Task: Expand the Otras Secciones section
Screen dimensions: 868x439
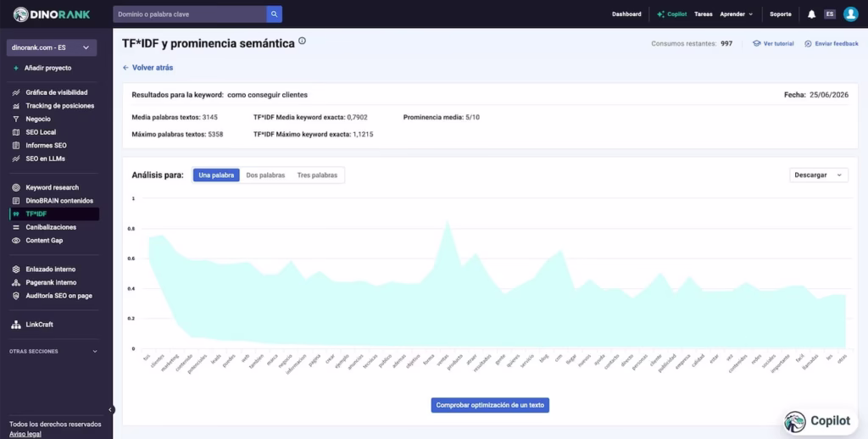Action: point(53,352)
